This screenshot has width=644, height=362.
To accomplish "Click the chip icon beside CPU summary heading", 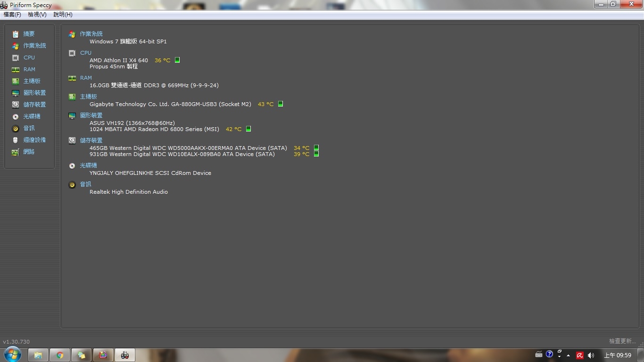I will pyautogui.click(x=72, y=53).
